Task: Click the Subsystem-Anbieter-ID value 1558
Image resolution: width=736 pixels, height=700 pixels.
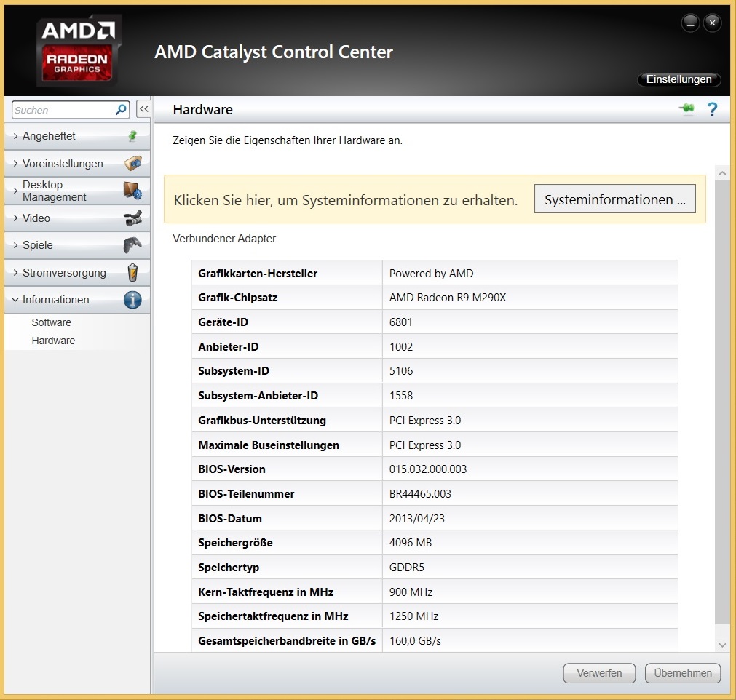Action: pyautogui.click(x=401, y=396)
